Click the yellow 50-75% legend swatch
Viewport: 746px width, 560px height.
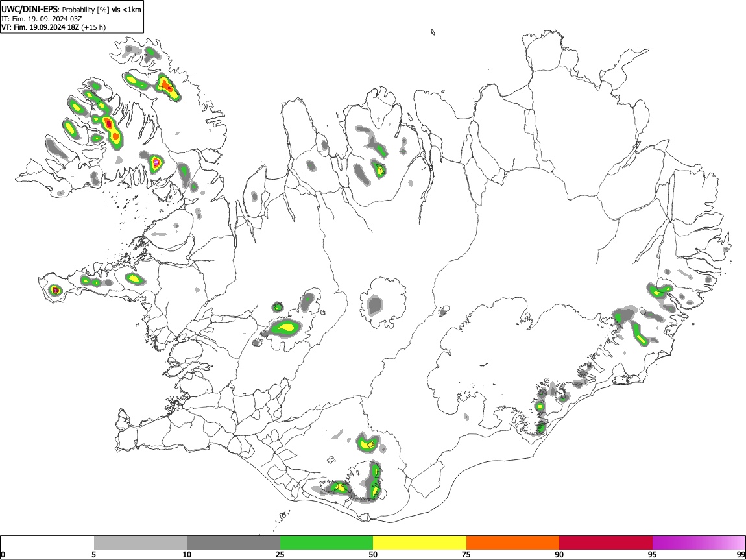[x=420, y=542]
